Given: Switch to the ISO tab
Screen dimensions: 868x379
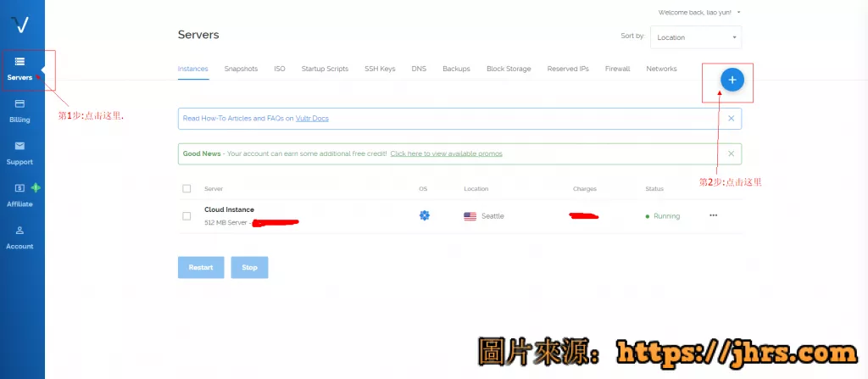Looking at the screenshot, I should pyautogui.click(x=280, y=69).
